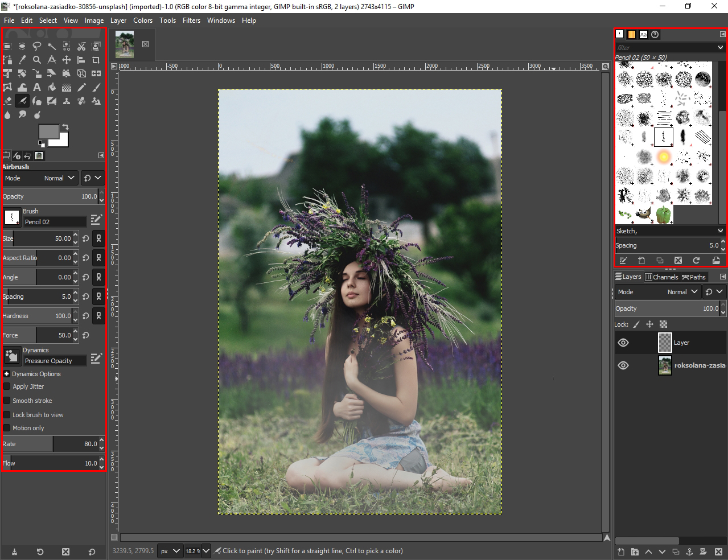Screen dimensions: 728x560
Task: Select the Fuzzy Select magic wand tool
Action: coord(52,46)
